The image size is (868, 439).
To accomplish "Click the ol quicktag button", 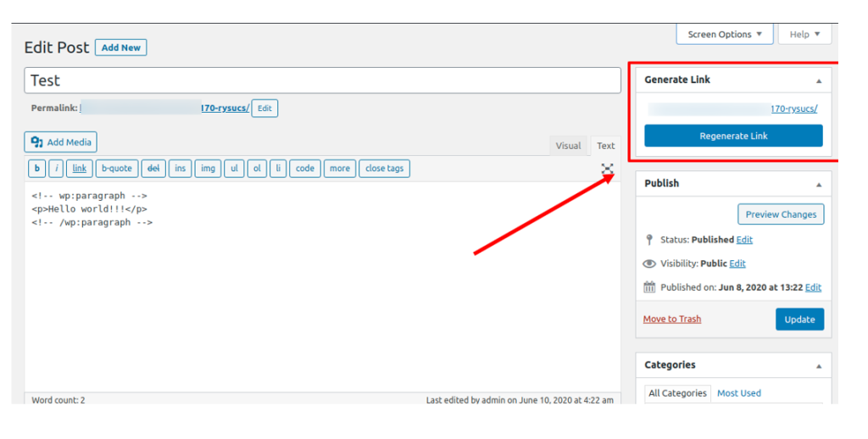I will pos(257,169).
